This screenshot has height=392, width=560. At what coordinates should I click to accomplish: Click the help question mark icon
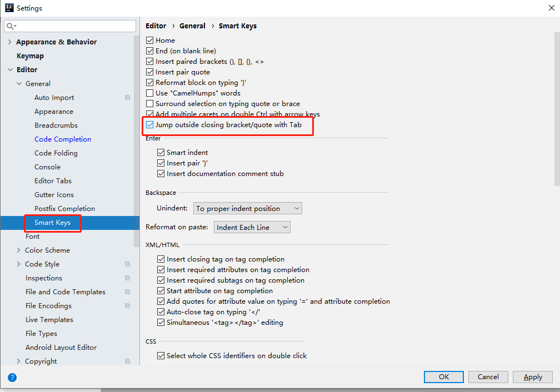12,378
